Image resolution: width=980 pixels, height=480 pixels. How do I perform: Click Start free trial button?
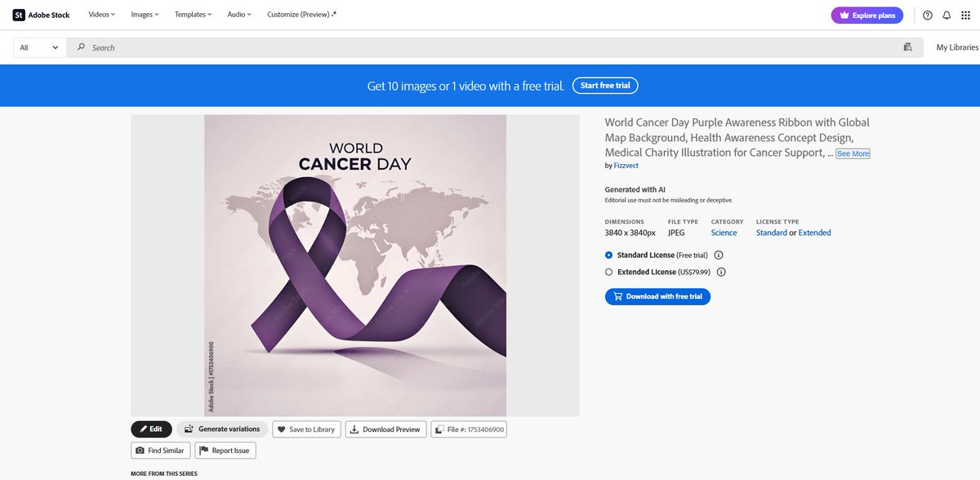(x=604, y=85)
